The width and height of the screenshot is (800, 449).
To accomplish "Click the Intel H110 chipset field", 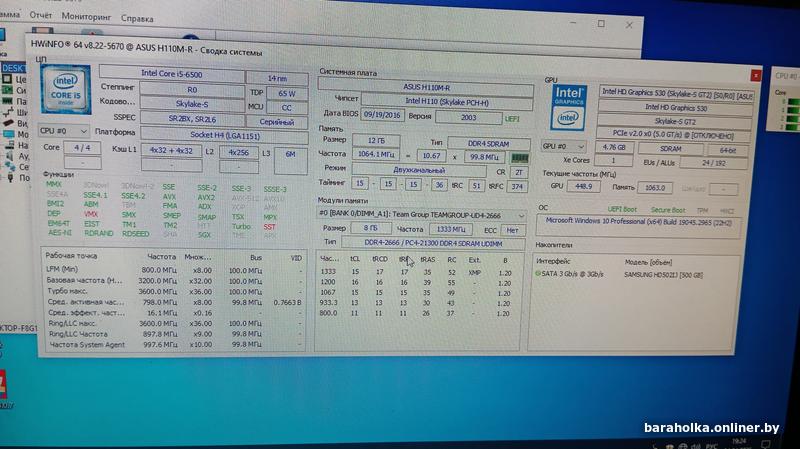I will point(446,102).
